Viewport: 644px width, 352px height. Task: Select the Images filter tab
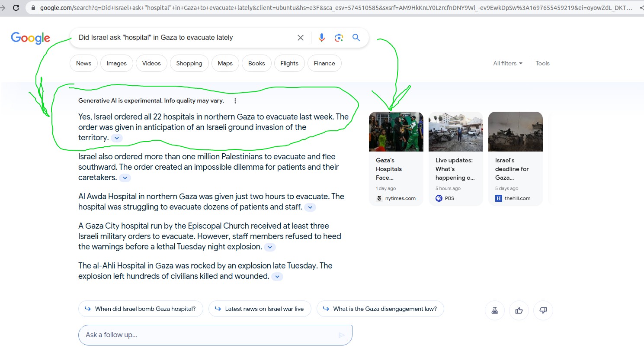pyautogui.click(x=117, y=63)
